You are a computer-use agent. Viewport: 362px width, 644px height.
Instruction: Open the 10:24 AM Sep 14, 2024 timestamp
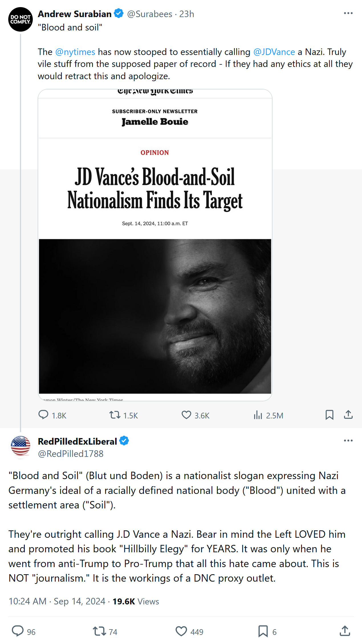(x=57, y=601)
